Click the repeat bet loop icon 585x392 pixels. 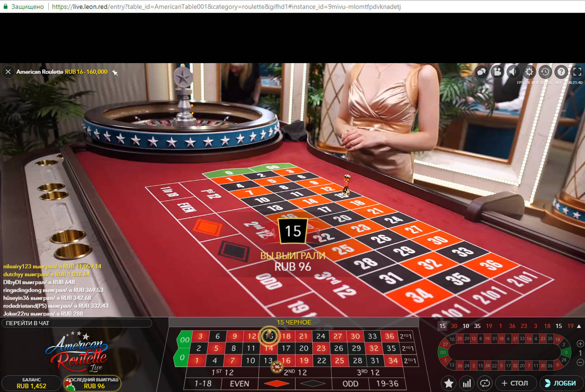(x=485, y=383)
